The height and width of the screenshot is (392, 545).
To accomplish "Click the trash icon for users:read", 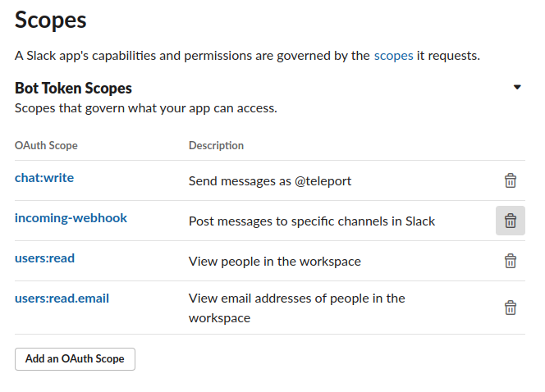I will click(x=510, y=261).
